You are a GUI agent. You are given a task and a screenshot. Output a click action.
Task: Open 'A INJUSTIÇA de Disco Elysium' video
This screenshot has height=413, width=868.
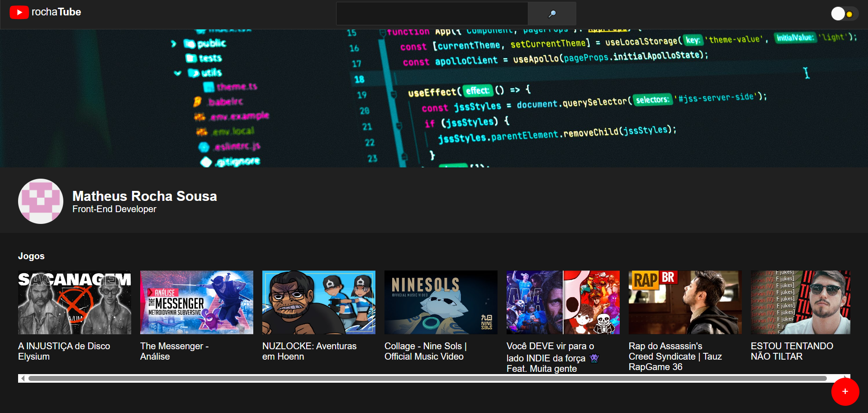pos(74,302)
